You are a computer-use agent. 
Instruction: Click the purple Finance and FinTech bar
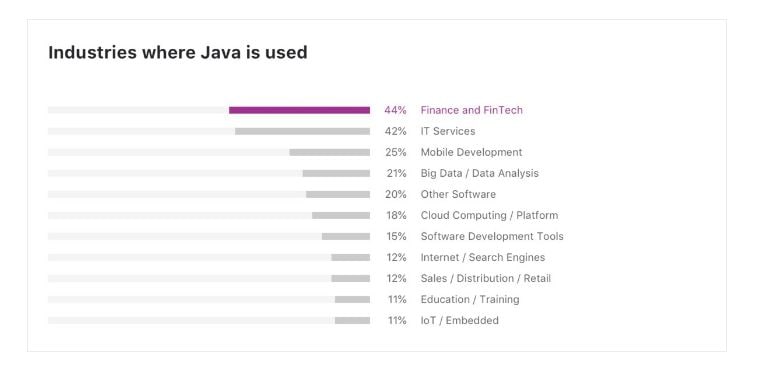pyautogui.click(x=299, y=110)
